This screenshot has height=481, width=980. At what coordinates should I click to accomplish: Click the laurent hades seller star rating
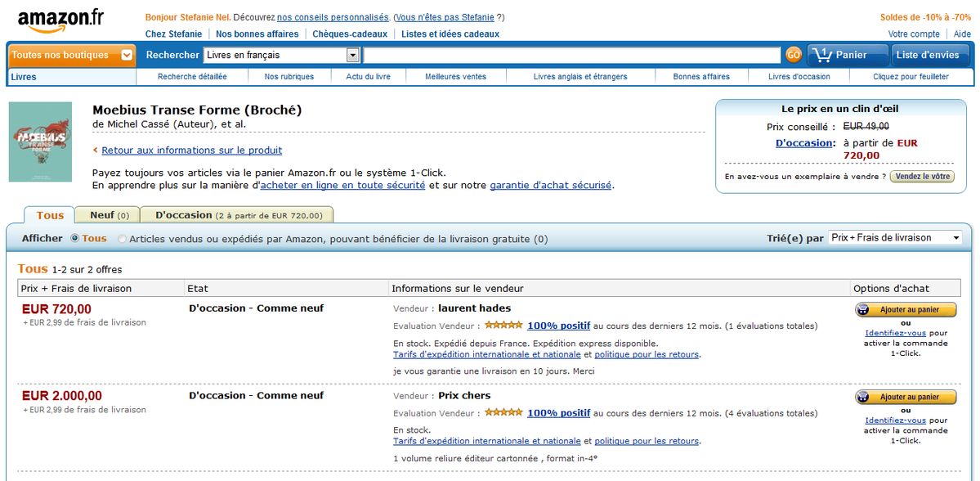503,326
